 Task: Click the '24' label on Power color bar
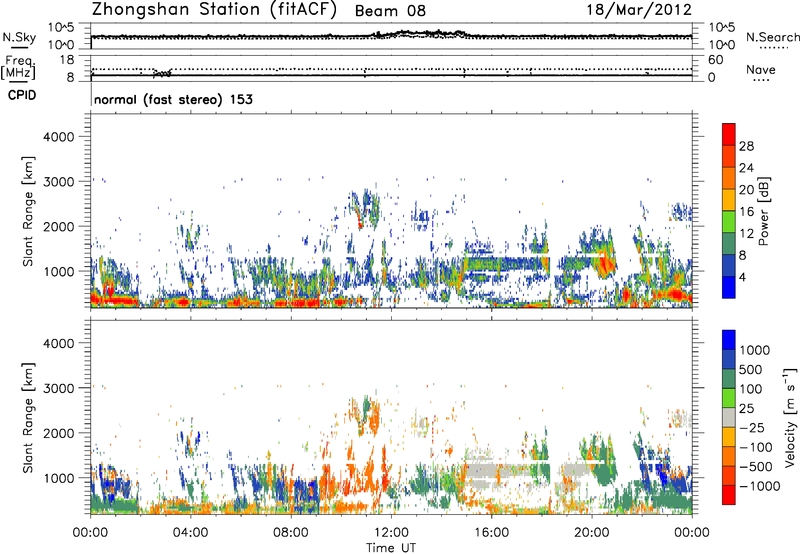[x=746, y=168]
